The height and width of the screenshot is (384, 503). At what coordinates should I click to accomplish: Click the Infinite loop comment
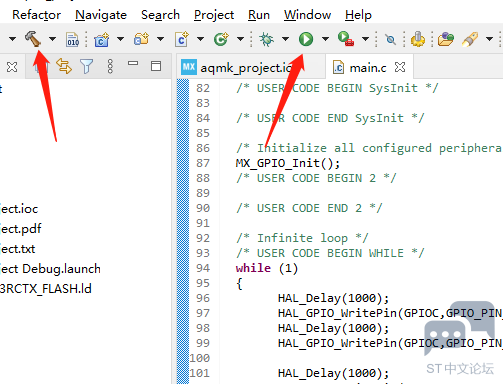302,238
